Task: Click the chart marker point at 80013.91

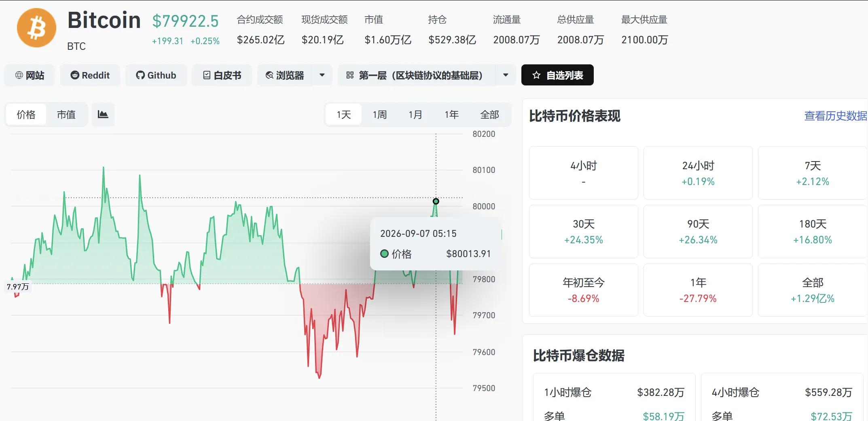Action: [x=436, y=201]
